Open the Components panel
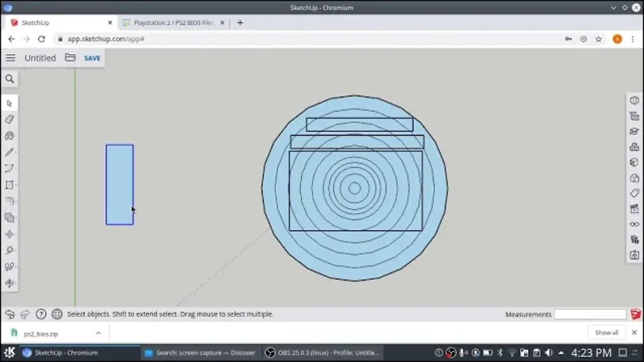644x362 pixels. click(634, 147)
